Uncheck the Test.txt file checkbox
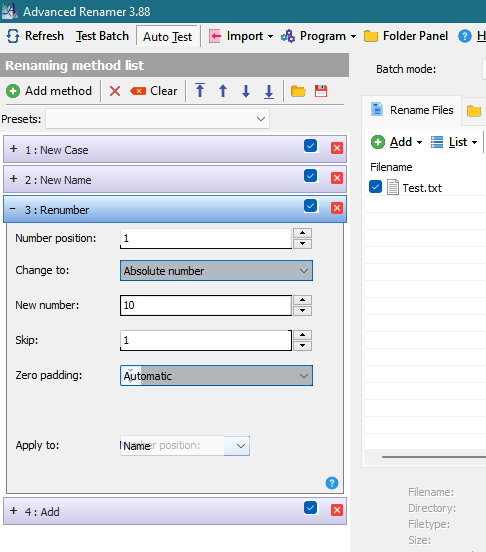 (x=375, y=187)
